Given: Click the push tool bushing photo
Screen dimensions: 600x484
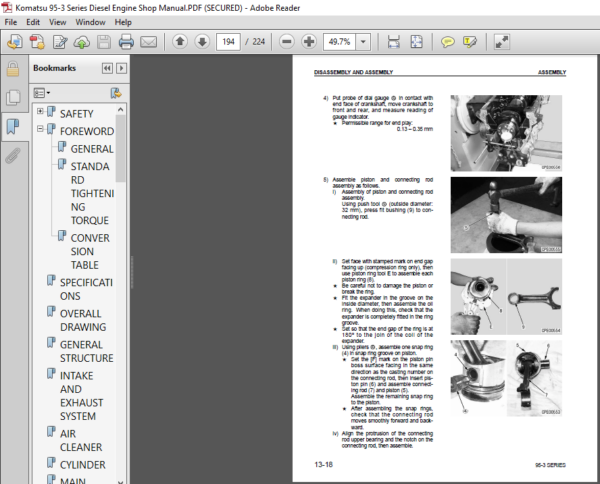Looking at the screenshot, I should point(506,215).
